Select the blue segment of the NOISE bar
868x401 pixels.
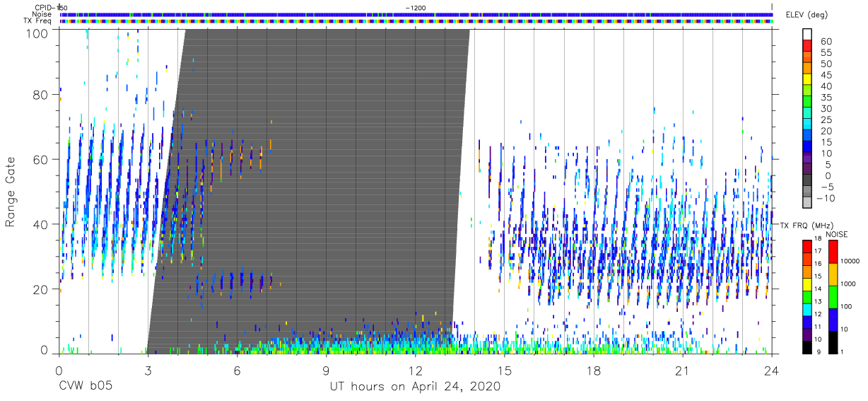pyautogui.click(x=833, y=319)
